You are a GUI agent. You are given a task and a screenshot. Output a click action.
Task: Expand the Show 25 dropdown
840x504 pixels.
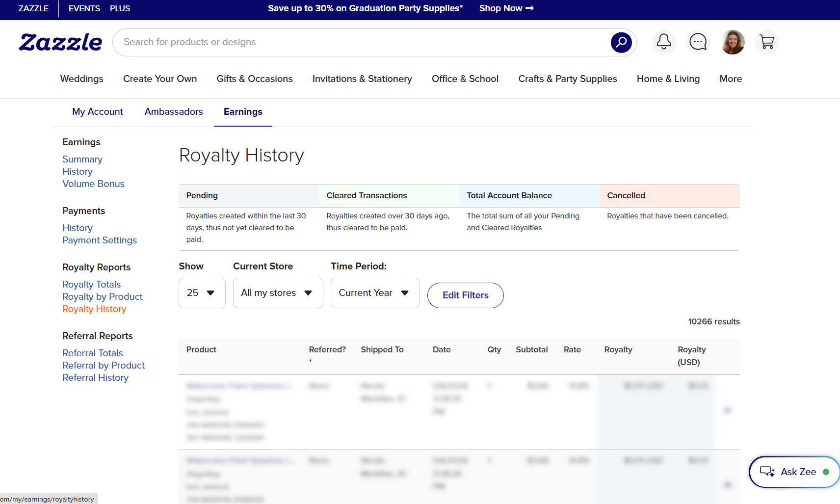202,293
